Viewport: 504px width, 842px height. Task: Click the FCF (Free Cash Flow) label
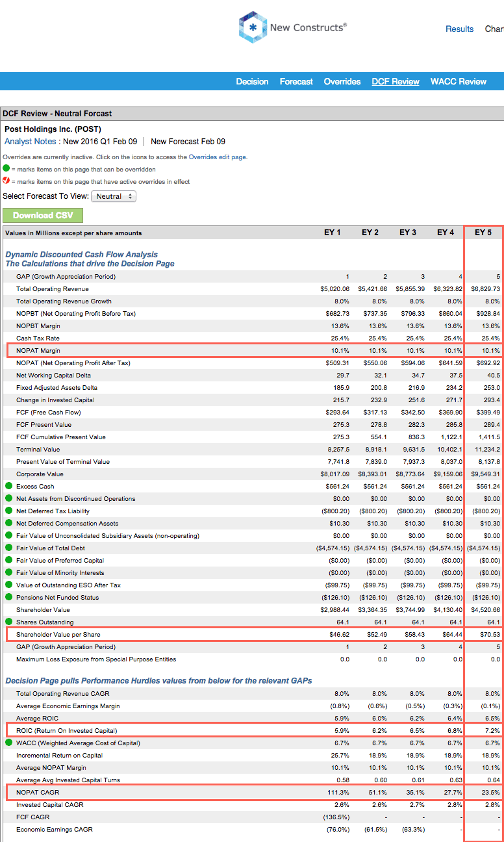(48, 412)
